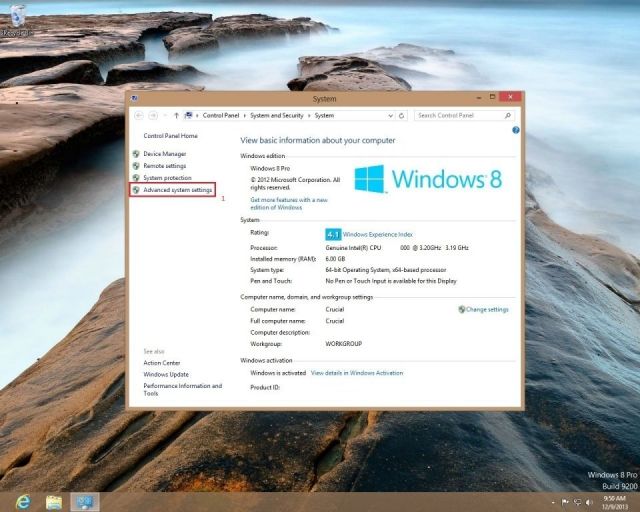The height and width of the screenshot is (512, 640).
Task: Click the volume speaker tray icon
Action: tap(590, 501)
